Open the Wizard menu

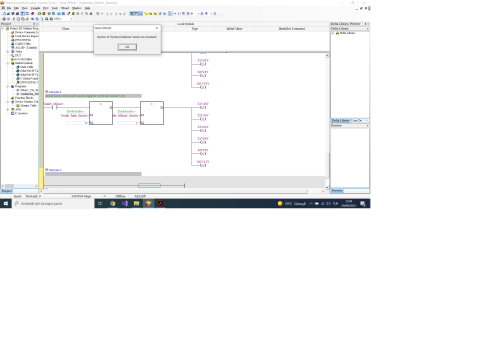pos(65,8)
